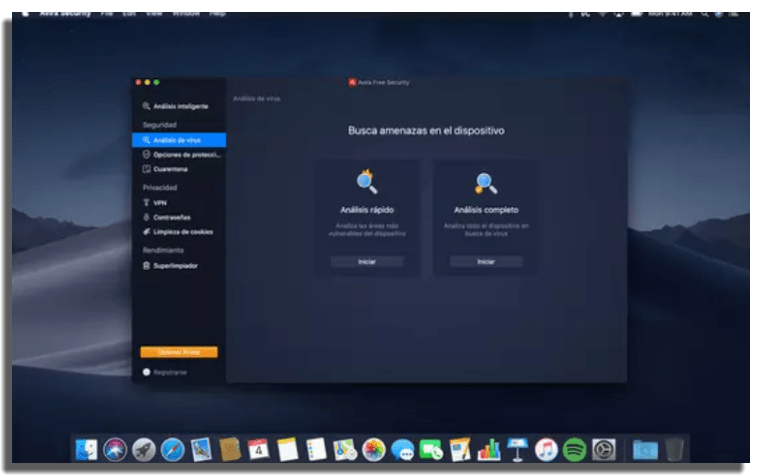Open System Preferences in the dock
The height and width of the screenshot is (475, 762).
pos(604,450)
